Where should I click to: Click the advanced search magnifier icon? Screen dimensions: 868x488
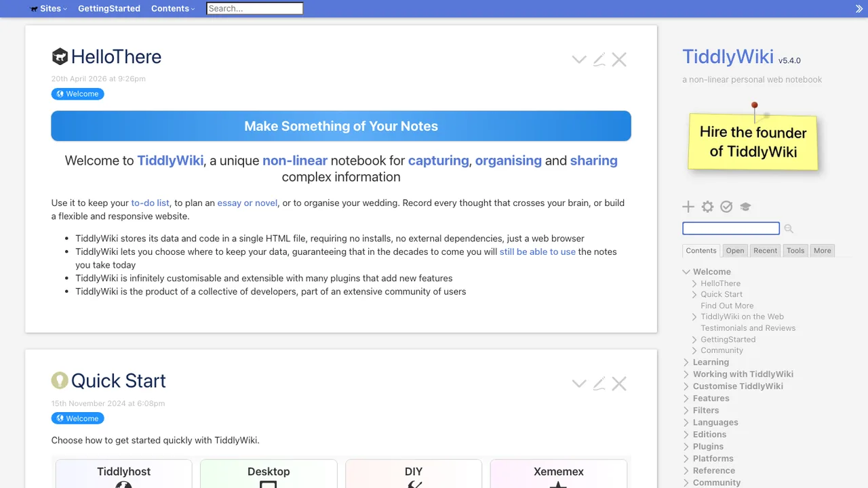pyautogui.click(x=789, y=229)
